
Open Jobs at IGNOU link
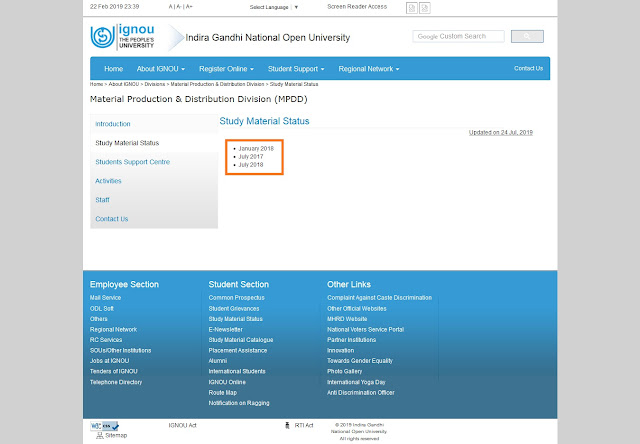coord(109,361)
